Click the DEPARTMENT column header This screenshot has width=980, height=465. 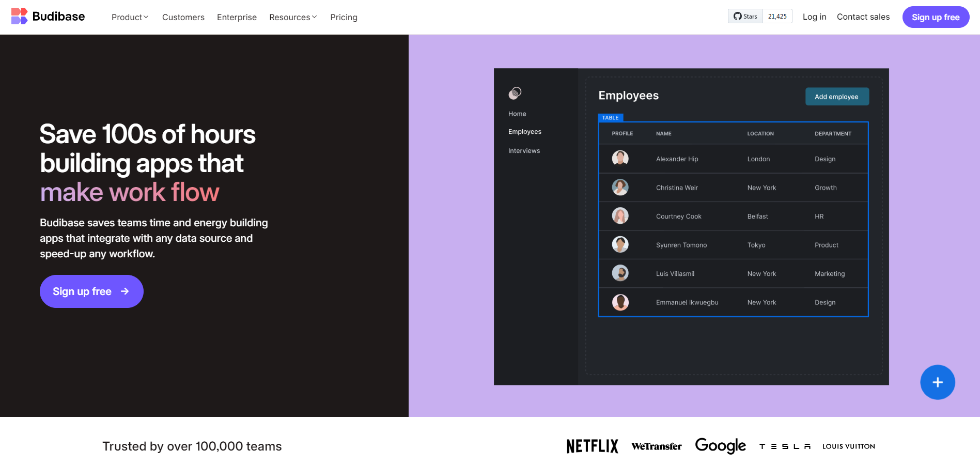[x=833, y=134]
